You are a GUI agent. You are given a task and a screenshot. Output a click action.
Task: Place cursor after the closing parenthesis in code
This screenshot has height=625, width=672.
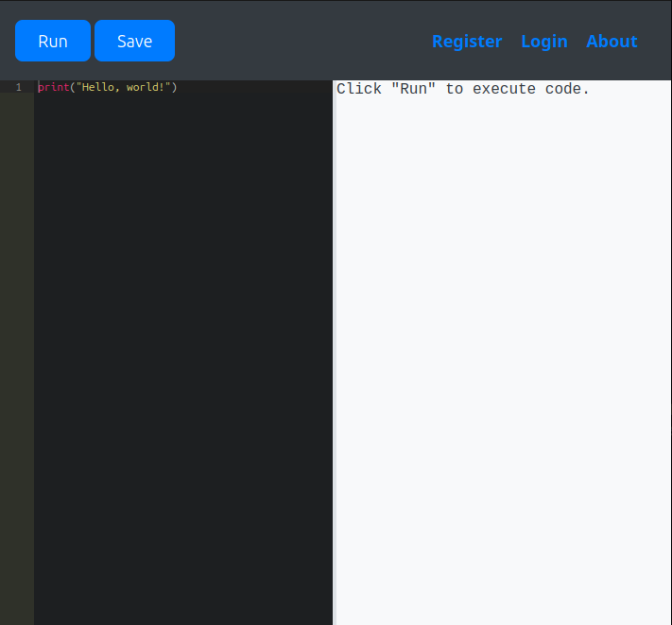pyautogui.click(x=179, y=87)
